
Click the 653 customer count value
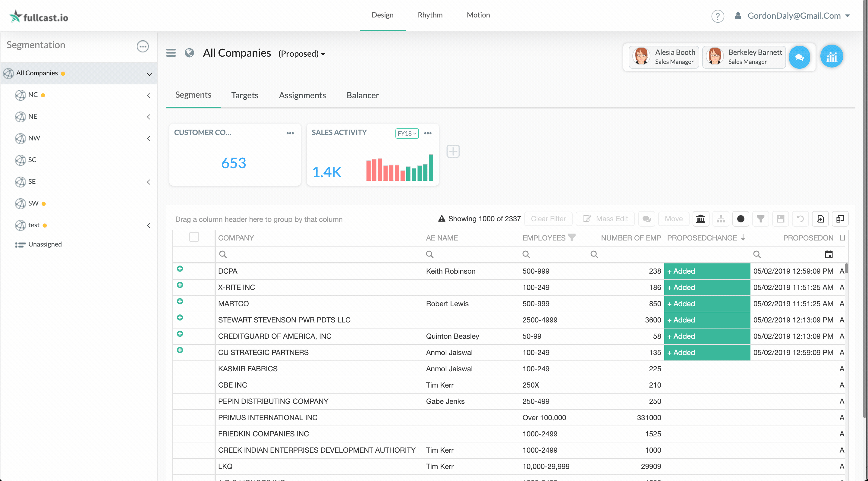(234, 163)
